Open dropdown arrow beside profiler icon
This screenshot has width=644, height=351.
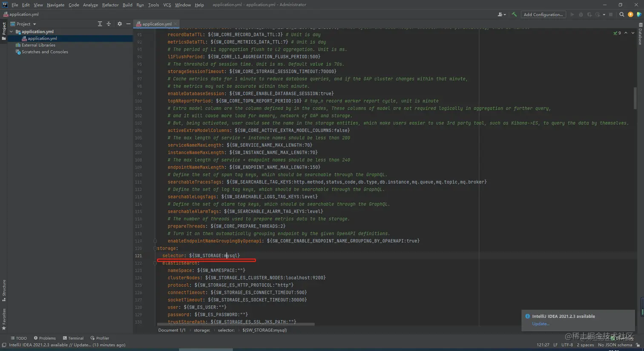604,14
